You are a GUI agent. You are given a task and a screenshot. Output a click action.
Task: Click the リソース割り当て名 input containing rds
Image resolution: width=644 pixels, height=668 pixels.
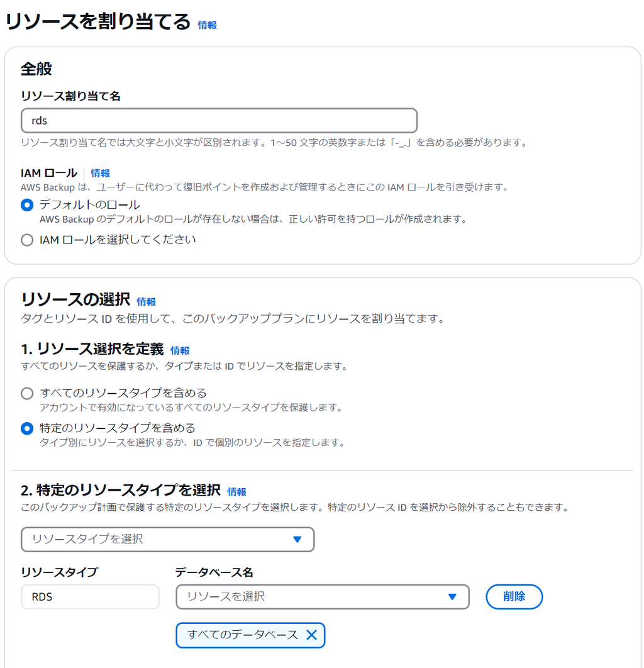point(219,121)
